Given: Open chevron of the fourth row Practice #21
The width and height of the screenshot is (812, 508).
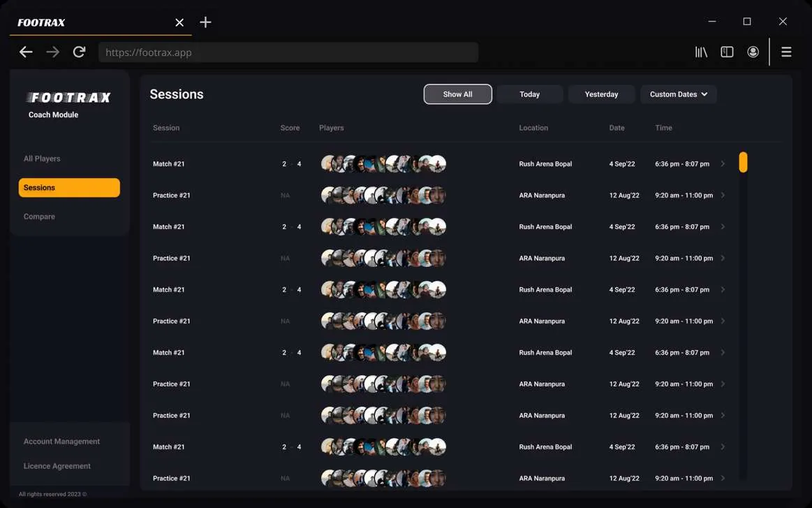Looking at the screenshot, I should [723, 258].
